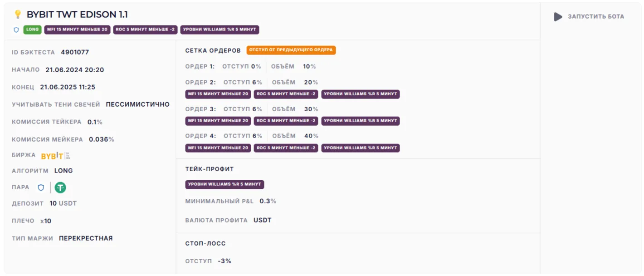Click the stop-loss Отступ value -3%
Image resolution: width=644 pixels, height=276 pixels.
(x=224, y=261)
